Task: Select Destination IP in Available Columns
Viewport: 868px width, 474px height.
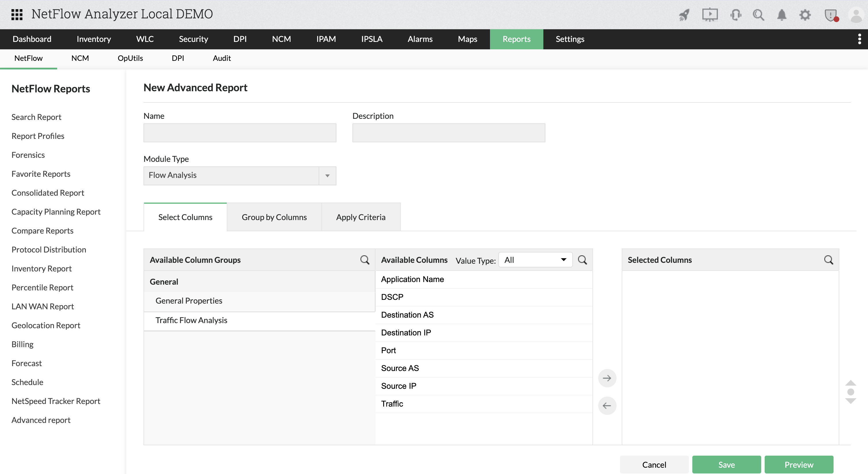Action: coord(406,333)
